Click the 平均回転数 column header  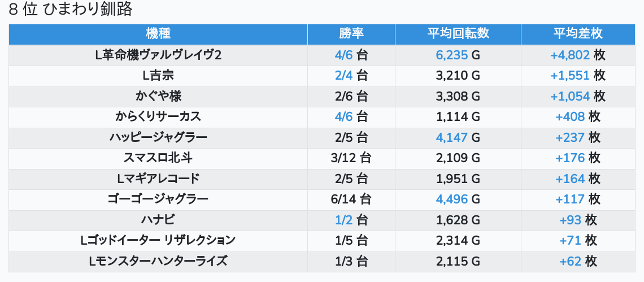click(x=458, y=34)
